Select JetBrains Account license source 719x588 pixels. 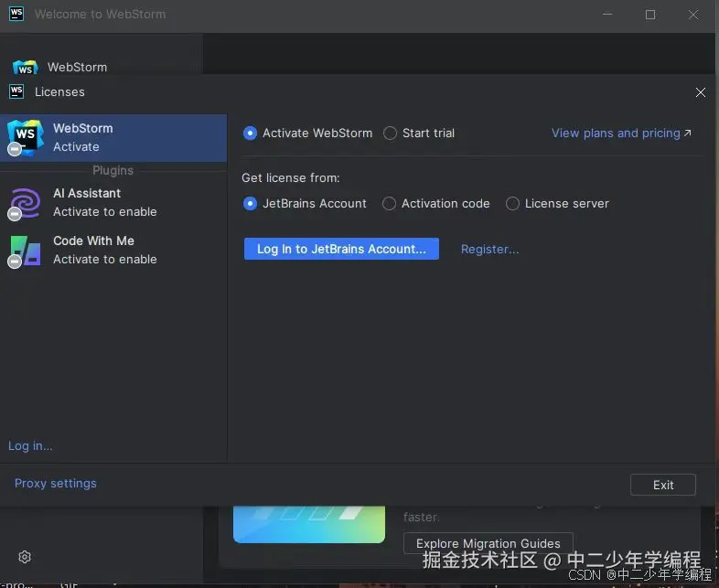[x=305, y=204]
